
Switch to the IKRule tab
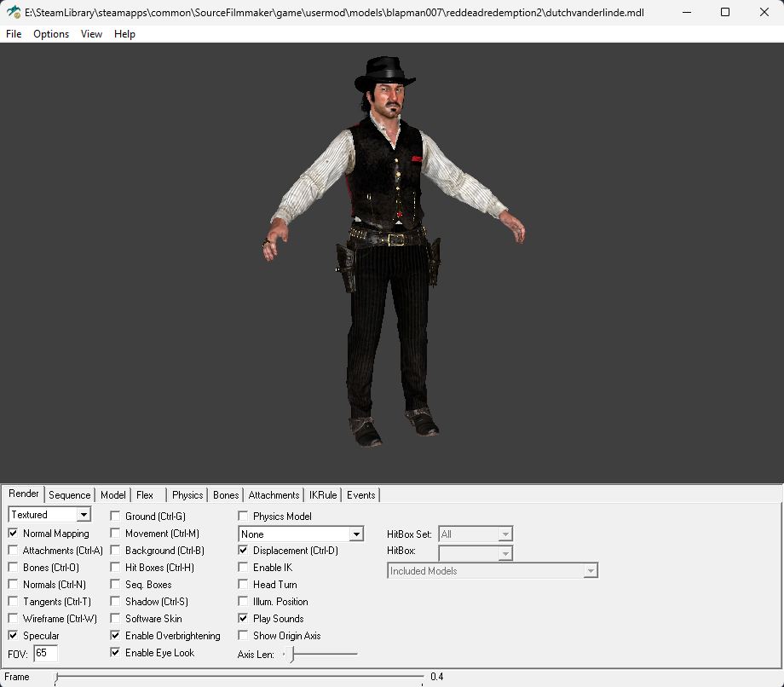[323, 495]
